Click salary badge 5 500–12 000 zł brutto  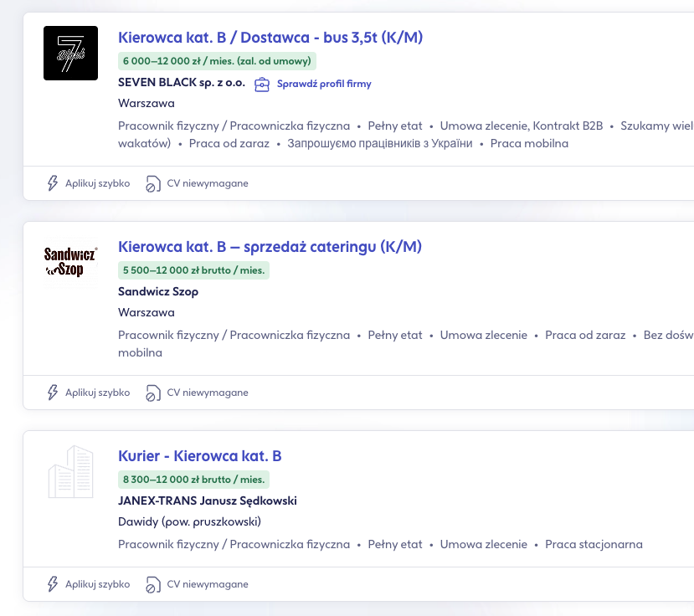193,270
